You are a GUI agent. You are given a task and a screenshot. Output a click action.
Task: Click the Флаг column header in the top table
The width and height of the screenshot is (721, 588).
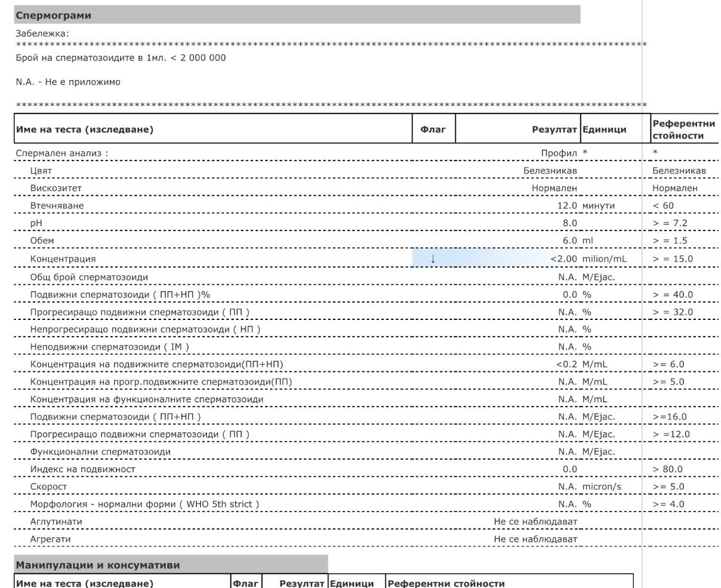pyautogui.click(x=433, y=130)
